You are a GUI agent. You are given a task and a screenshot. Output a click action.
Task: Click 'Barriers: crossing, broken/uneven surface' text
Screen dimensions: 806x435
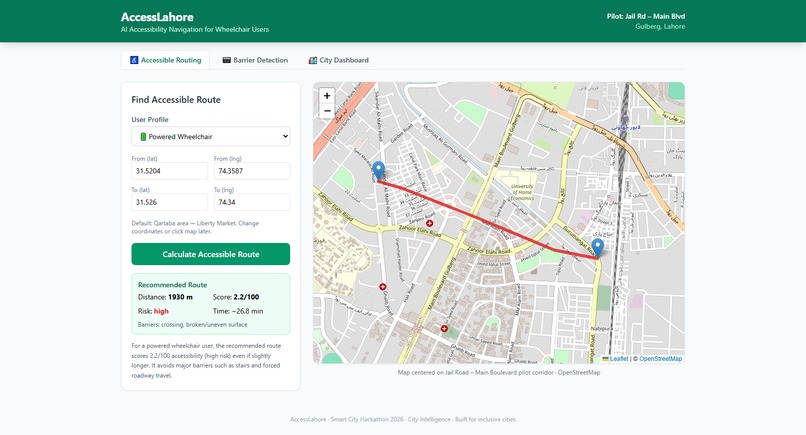[193, 325]
